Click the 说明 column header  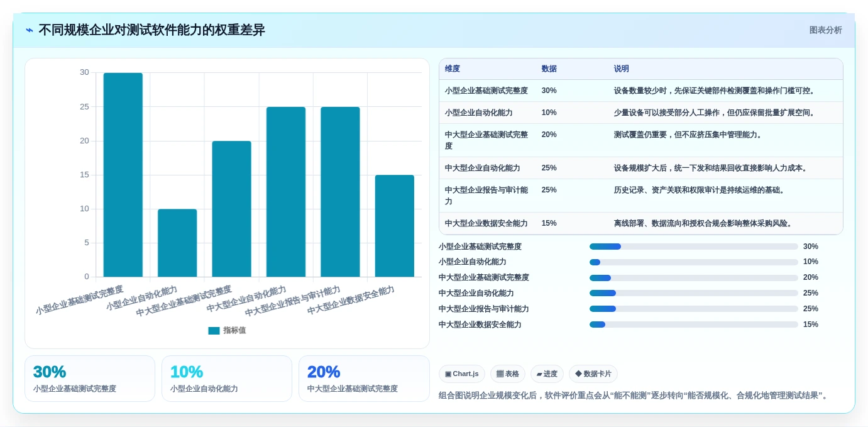622,69
